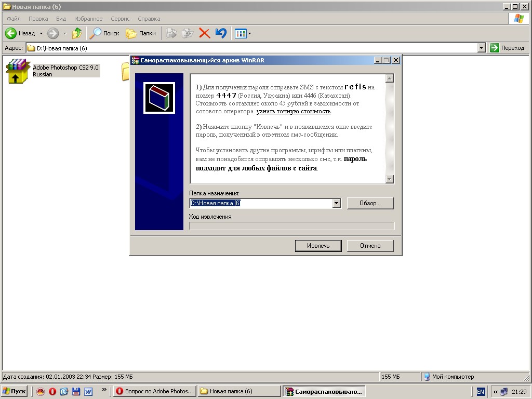
Task: Click the address bar path D:\Новая папка (6)
Action: (62, 48)
